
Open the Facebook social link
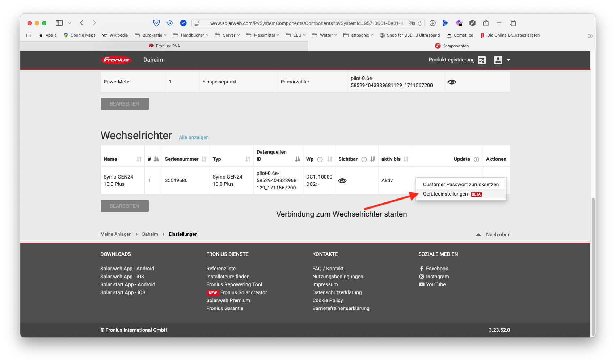[434, 269]
